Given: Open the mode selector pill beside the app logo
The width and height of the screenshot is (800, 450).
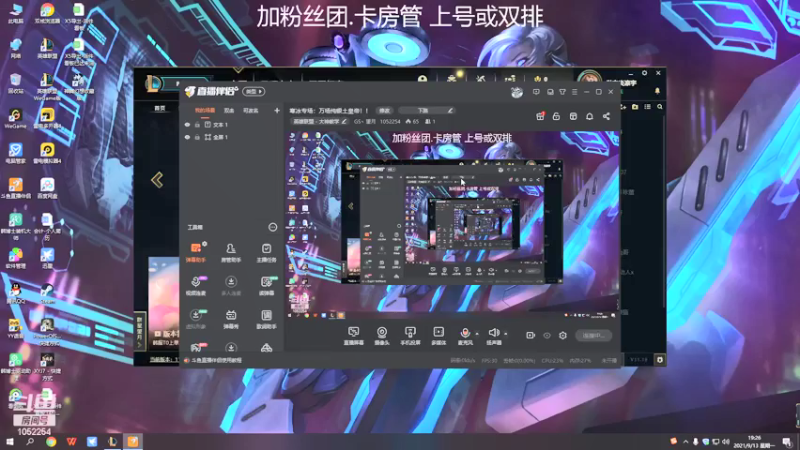Looking at the screenshot, I should click(x=254, y=91).
